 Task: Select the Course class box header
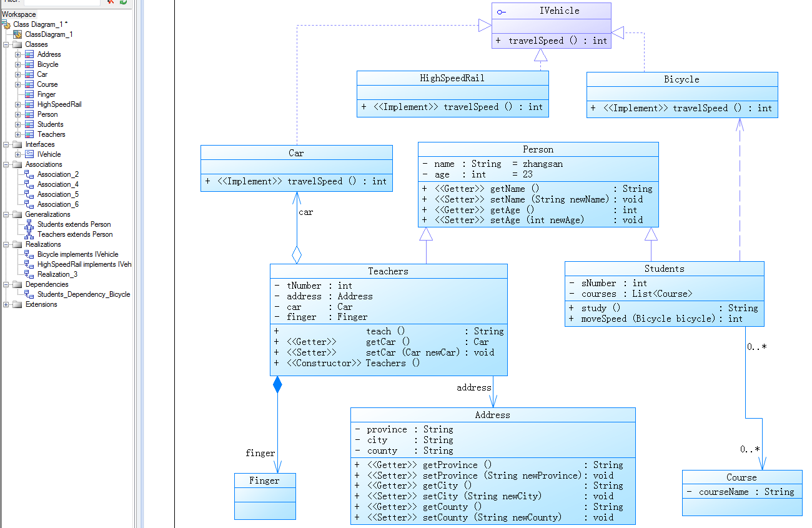pos(741,477)
